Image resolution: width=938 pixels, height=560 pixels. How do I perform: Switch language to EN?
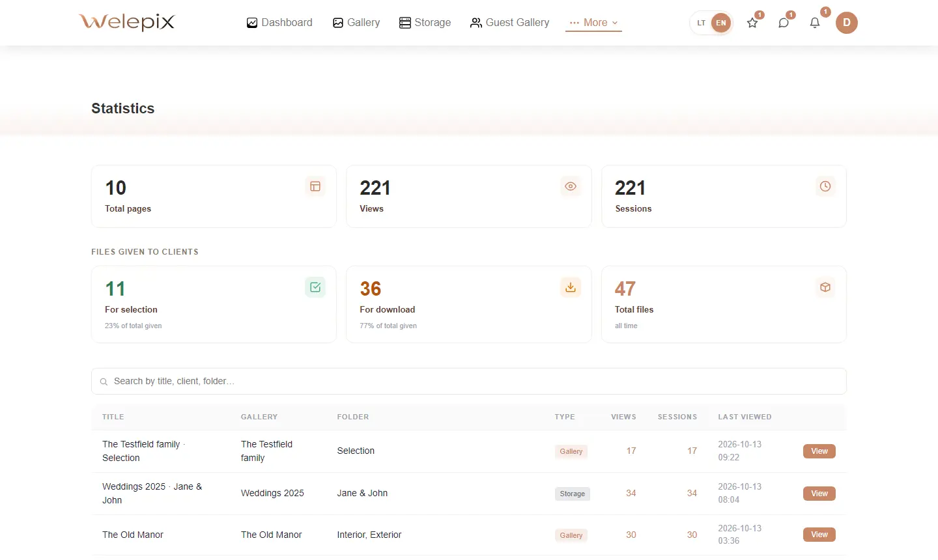(721, 23)
